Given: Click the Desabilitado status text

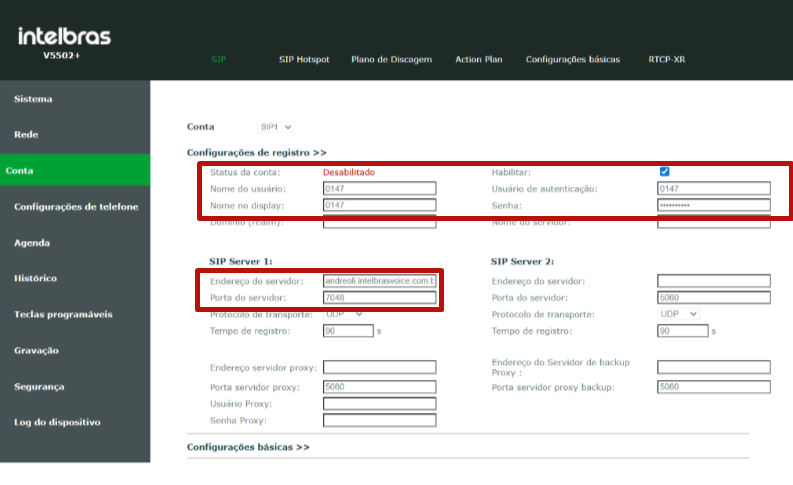Looking at the screenshot, I should point(349,172).
